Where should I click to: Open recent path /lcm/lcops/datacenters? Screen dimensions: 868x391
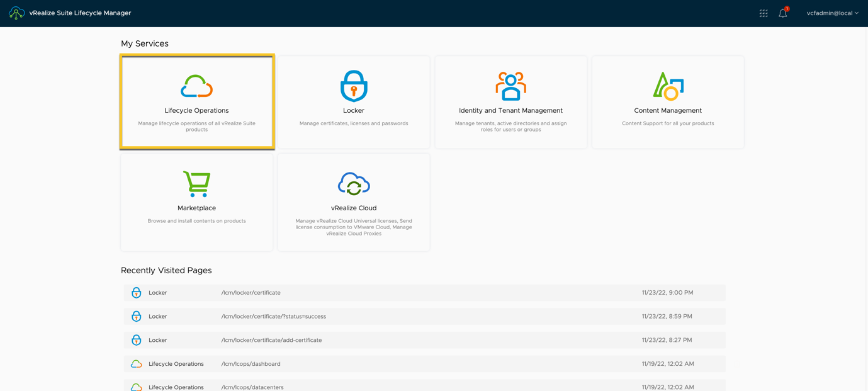(x=252, y=387)
